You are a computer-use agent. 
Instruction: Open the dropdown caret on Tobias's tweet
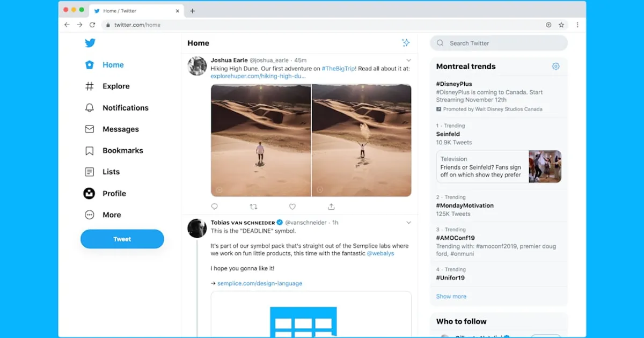(409, 222)
